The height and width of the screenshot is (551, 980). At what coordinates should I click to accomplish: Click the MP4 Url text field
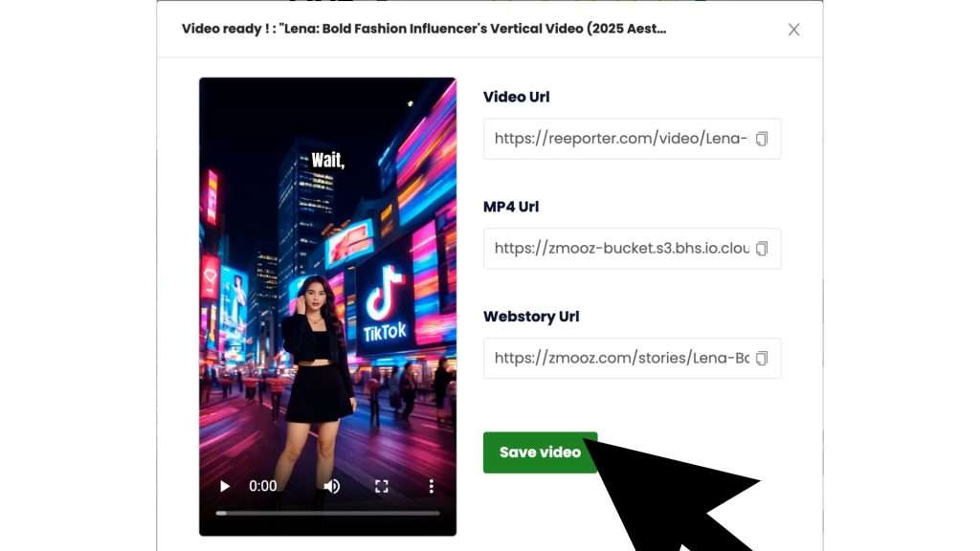[x=632, y=249]
